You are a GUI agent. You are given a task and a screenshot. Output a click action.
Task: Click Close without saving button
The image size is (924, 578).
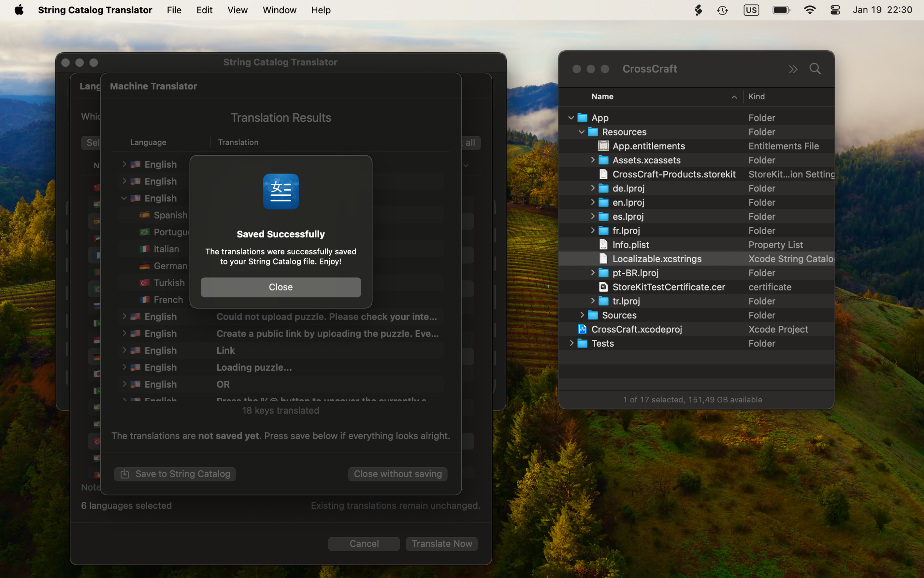coord(397,474)
